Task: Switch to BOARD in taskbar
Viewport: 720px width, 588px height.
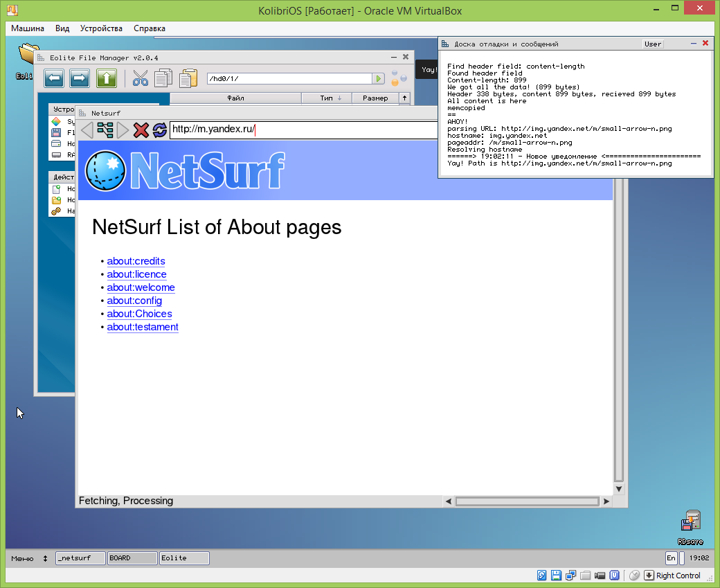Action: pyautogui.click(x=132, y=558)
